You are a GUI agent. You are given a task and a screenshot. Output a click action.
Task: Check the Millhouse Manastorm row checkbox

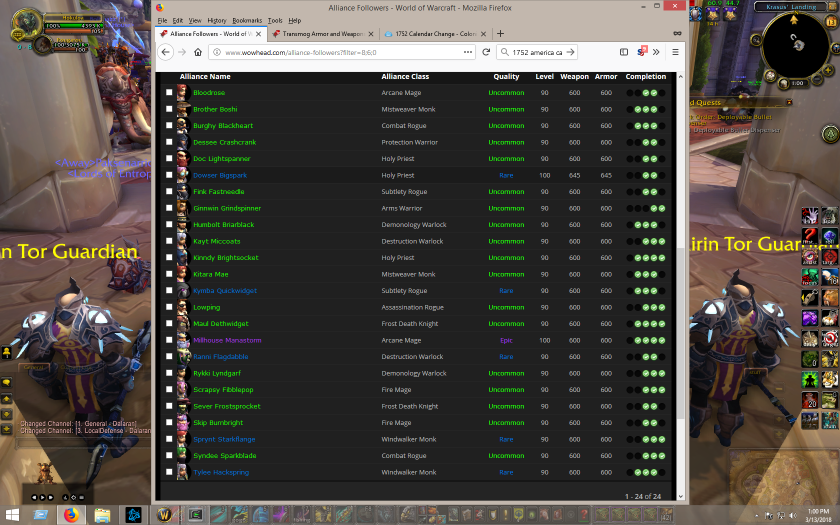coord(169,340)
